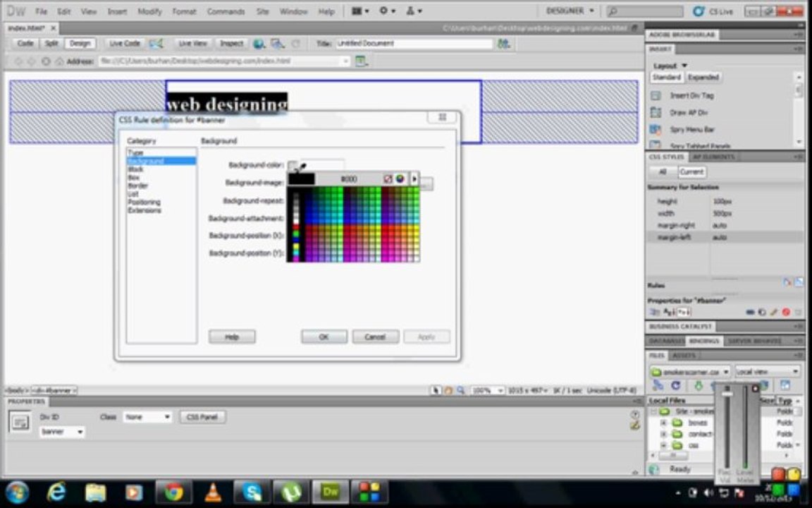Expand the boxes folder
Image resolution: width=812 pixels, height=508 pixels.
tap(663, 423)
